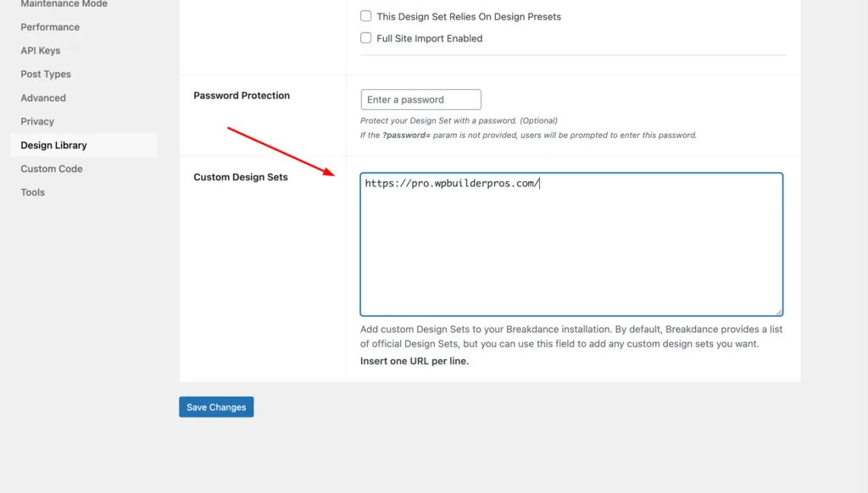Click the Full Site Import Enabled label

tap(430, 38)
